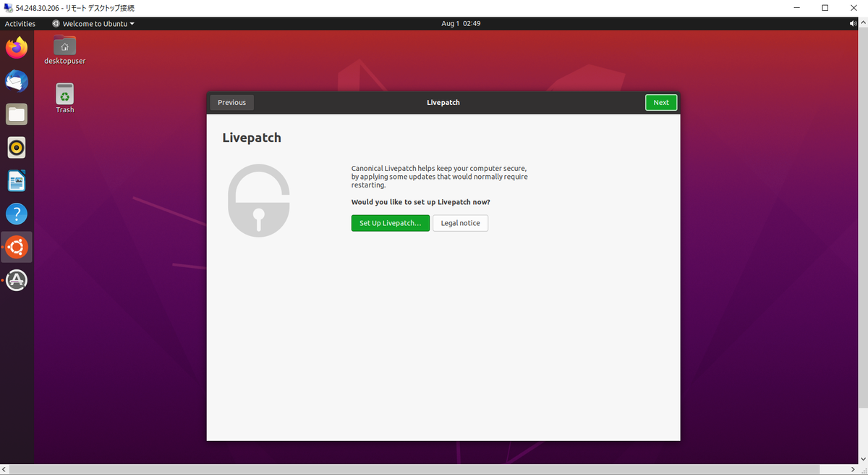
Task: Open the Trash desktop icon
Action: 65,98
